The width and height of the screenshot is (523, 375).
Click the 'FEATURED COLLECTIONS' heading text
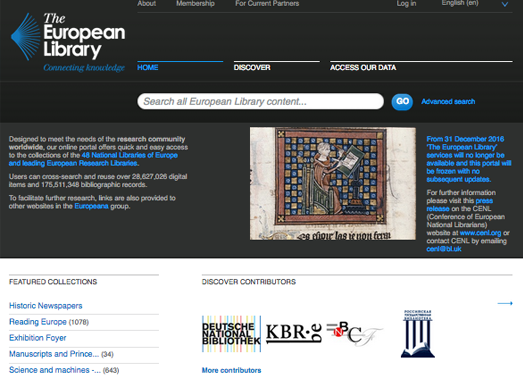(53, 282)
